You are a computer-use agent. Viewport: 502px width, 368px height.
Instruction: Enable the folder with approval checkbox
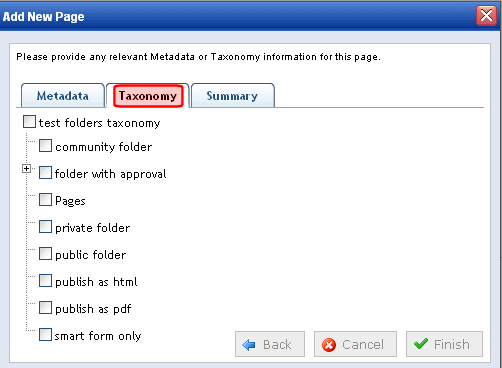click(x=45, y=173)
